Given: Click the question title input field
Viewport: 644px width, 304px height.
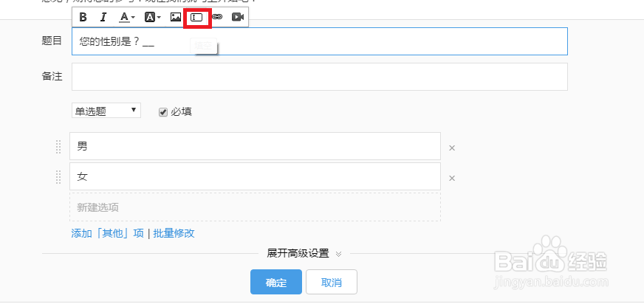Looking at the screenshot, I should tap(320, 41).
